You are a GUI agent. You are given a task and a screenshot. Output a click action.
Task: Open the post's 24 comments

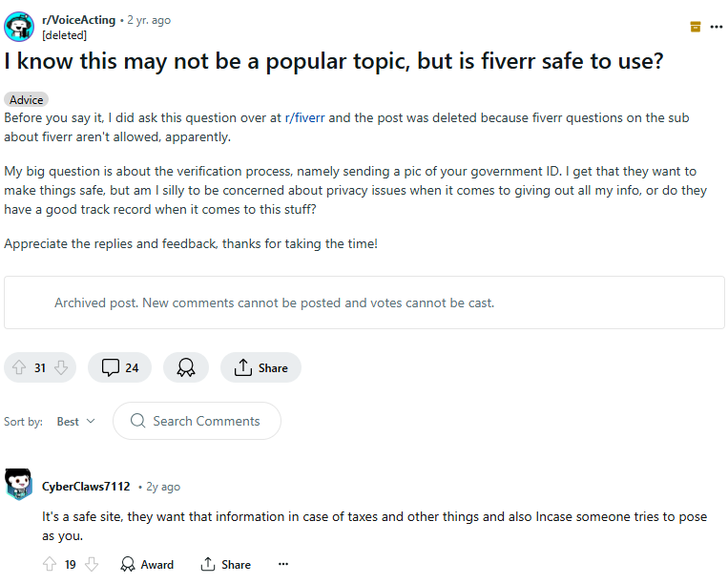tap(119, 368)
